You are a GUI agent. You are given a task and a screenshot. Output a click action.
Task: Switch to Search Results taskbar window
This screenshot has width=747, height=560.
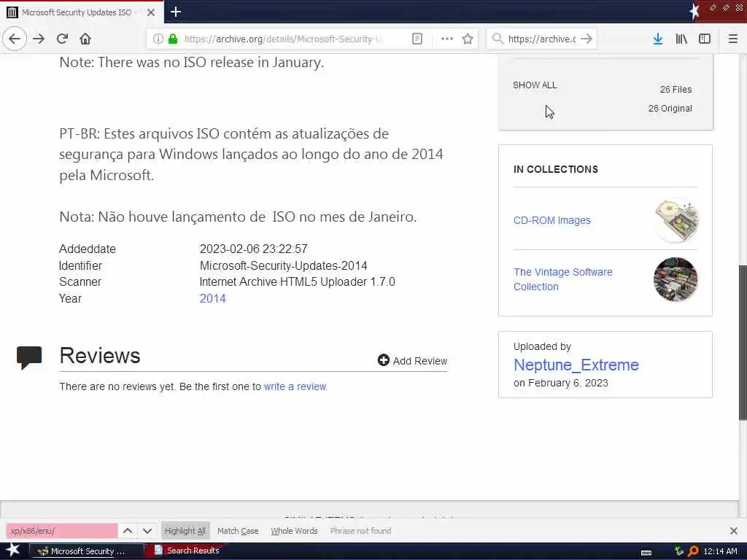[x=187, y=551]
